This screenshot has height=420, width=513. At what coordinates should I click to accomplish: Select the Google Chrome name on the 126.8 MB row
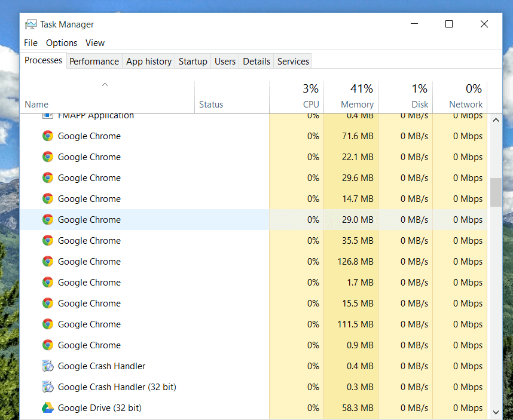coord(89,262)
